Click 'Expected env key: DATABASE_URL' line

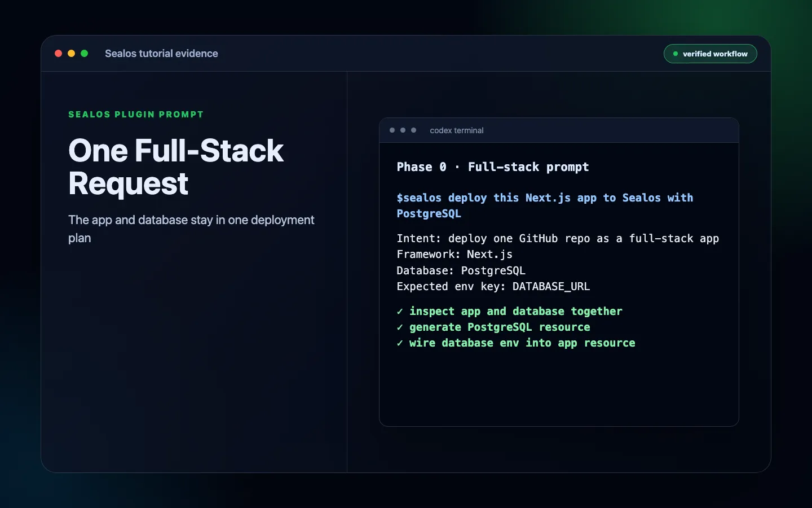pos(493,286)
